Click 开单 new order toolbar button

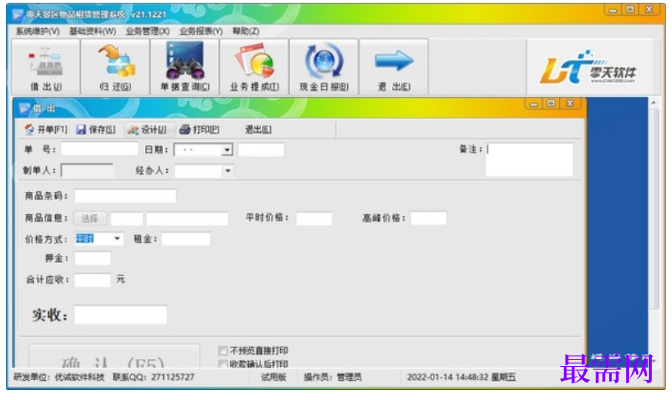coord(46,129)
